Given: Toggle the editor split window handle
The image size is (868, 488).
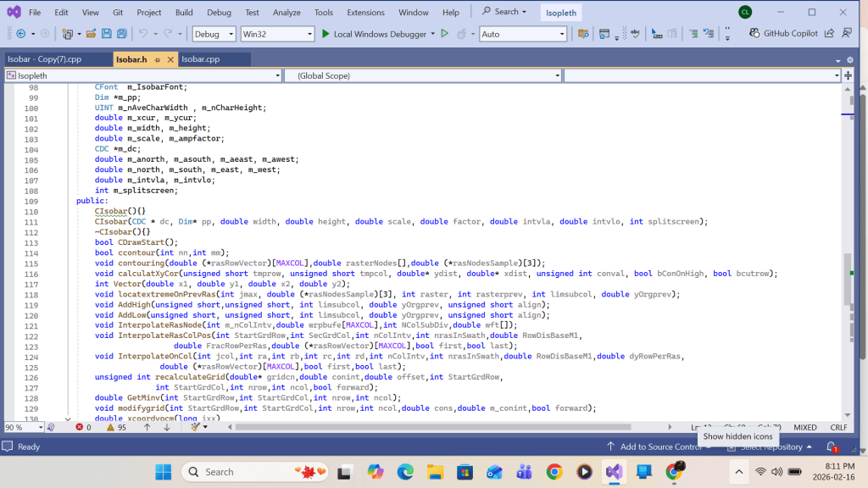Looking at the screenshot, I should (x=849, y=75).
